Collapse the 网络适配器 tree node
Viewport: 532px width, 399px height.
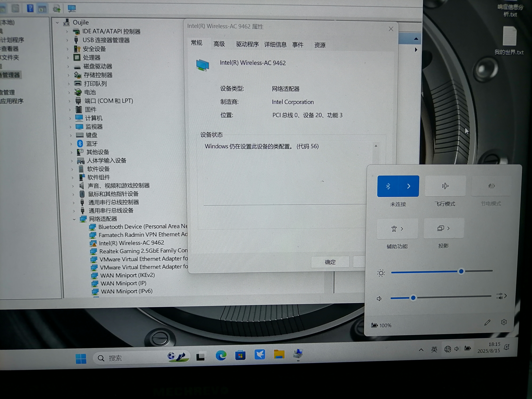click(74, 219)
